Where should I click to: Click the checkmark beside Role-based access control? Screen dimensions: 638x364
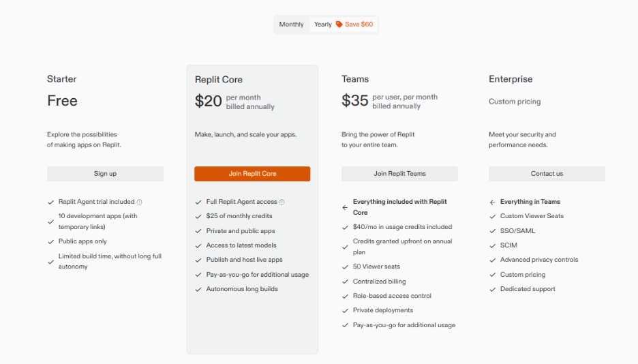coord(345,297)
